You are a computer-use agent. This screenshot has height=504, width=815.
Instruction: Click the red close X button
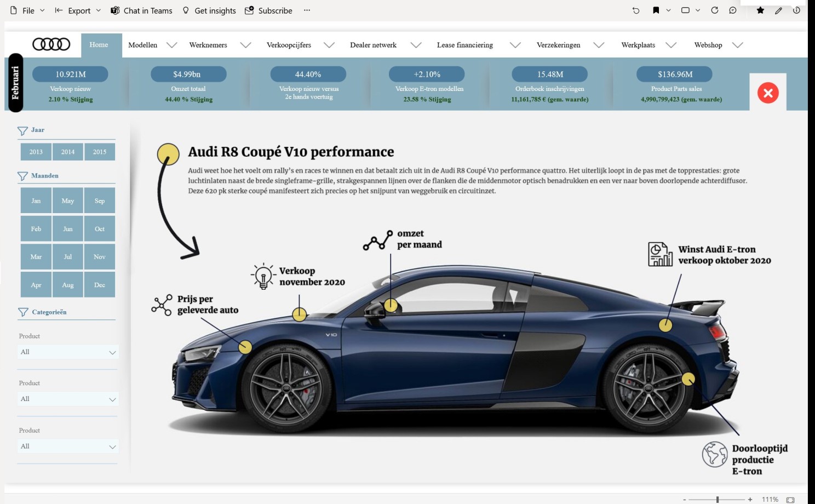pyautogui.click(x=768, y=93)
